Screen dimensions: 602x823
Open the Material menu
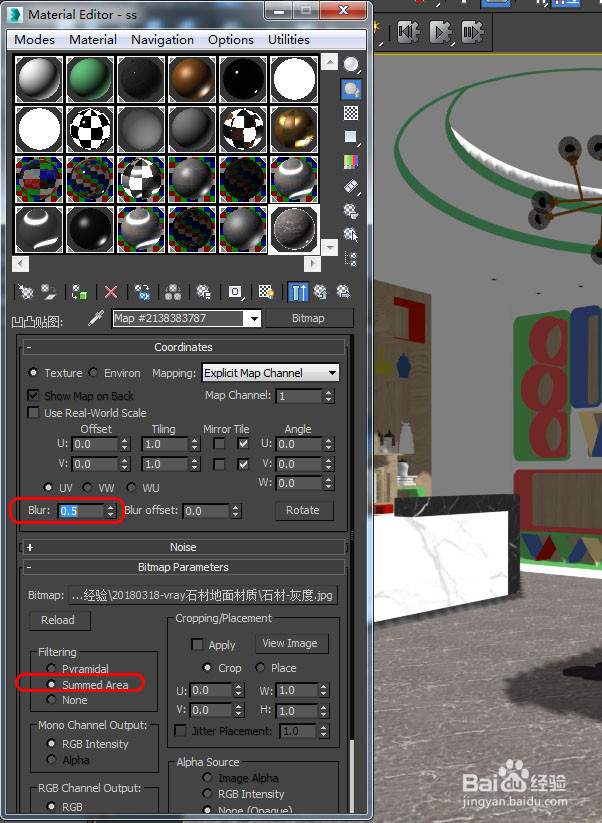(x=93, y=39)
